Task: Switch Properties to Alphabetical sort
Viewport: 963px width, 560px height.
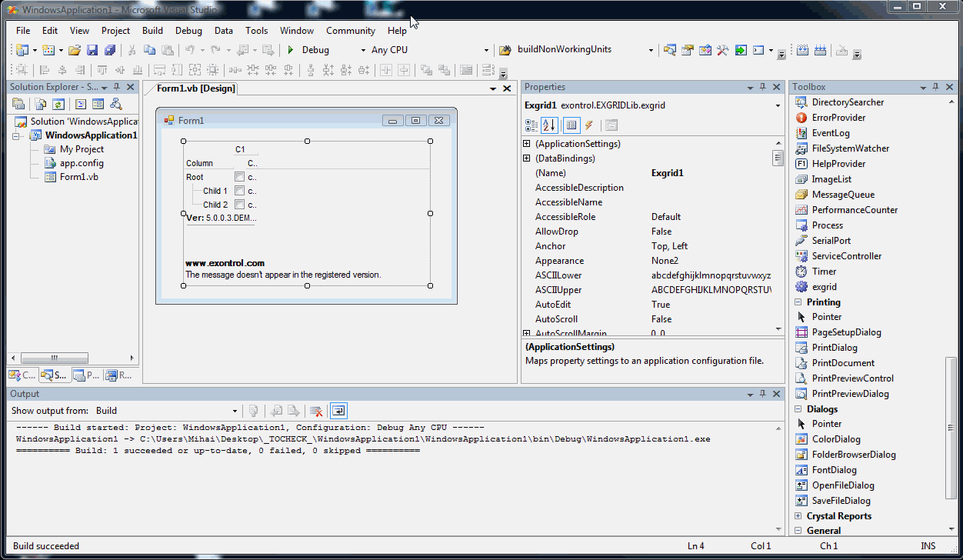Action: click(x=549, y=125)
